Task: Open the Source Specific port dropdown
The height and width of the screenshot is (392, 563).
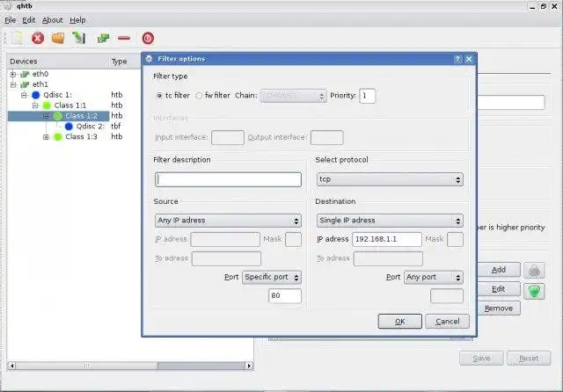Action: click(272, 277)
